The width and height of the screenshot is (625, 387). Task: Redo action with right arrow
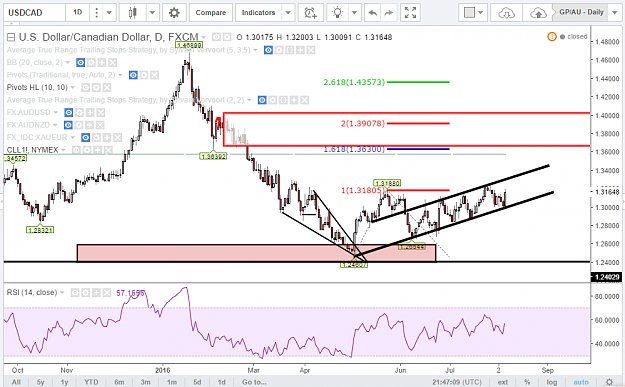[389, 13]
